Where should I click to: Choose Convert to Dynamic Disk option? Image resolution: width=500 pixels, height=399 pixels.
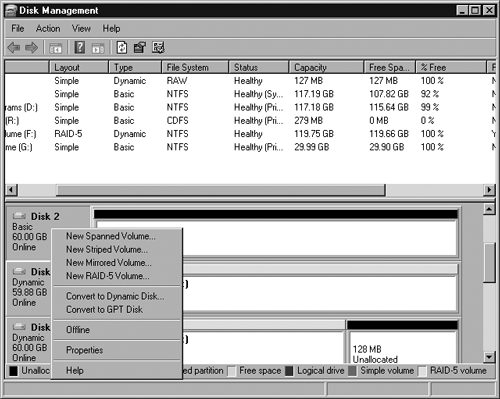coord(117,296)
